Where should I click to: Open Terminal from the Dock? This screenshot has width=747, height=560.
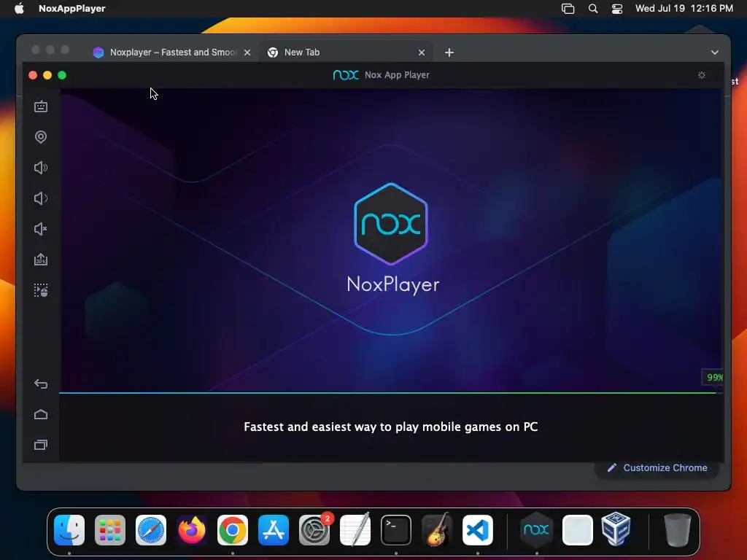point(396,530)
